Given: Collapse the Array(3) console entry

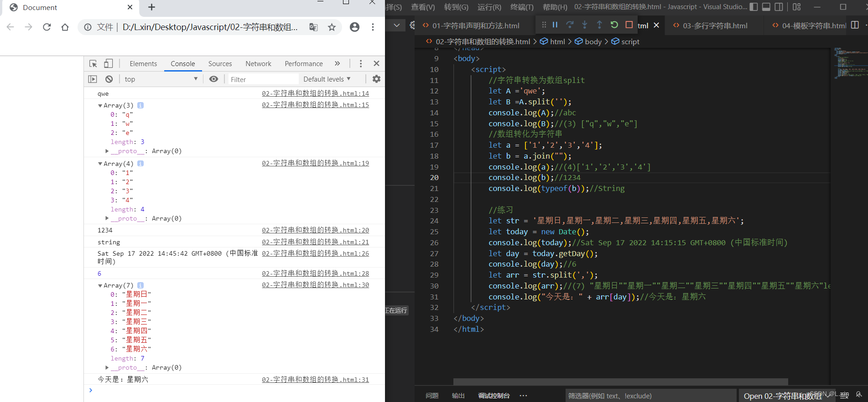Looking at the screenshot, I should click(x=100, y=105).
